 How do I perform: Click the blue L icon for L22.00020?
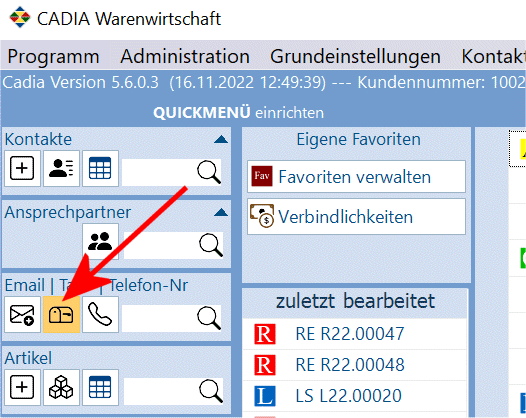(x=265, y=396)
